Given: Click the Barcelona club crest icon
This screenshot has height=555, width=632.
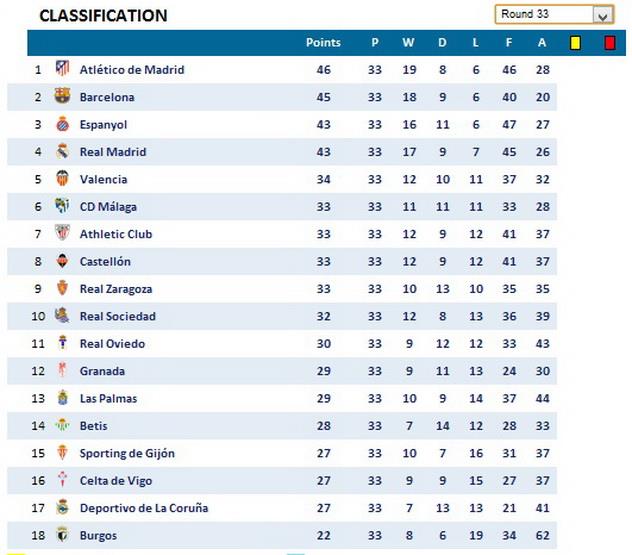Looking at the screenshot, I should (63, 97).
